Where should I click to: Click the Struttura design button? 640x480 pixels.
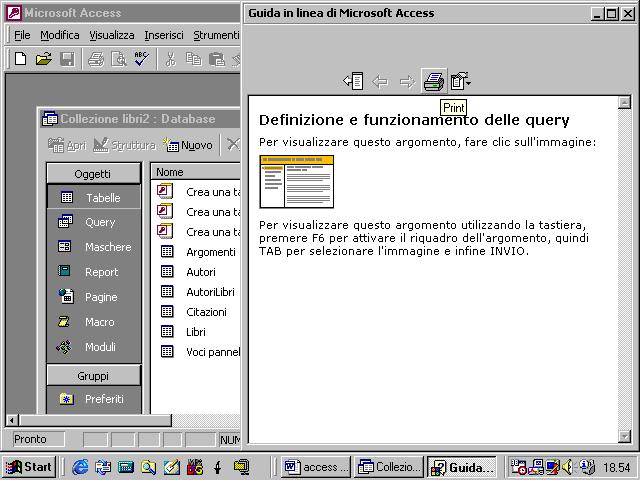[124, 145]
